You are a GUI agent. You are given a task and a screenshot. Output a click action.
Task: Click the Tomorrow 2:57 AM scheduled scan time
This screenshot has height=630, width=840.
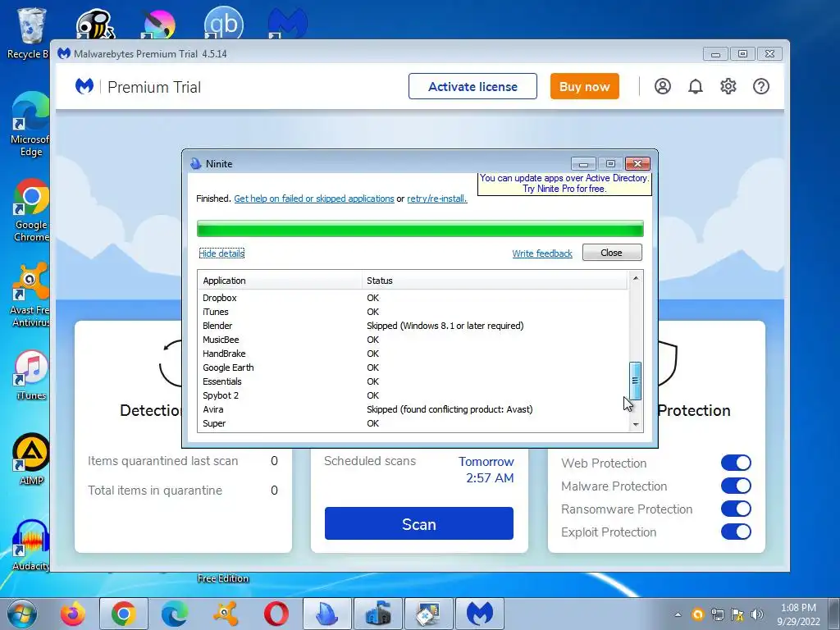tap(486, 470)
